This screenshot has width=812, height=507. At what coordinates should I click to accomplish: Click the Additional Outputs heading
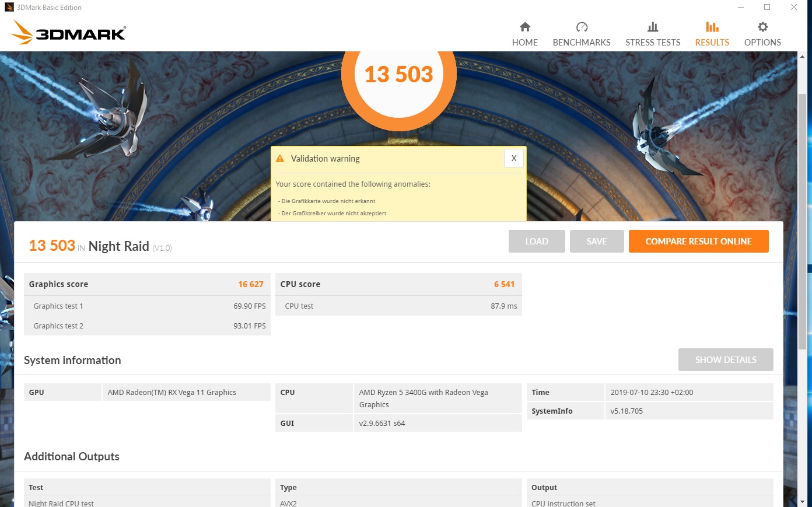(x=72, y=456)
